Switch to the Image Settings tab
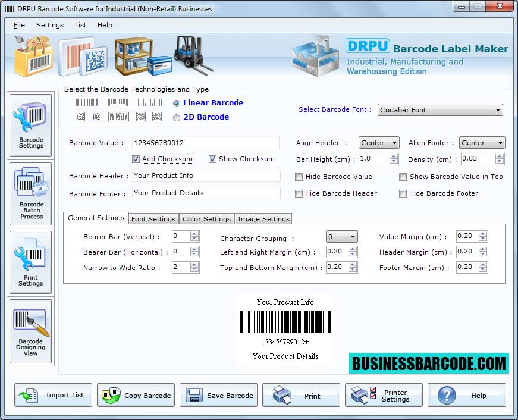This screenshot has width=518, height=420. click(263, 219)
